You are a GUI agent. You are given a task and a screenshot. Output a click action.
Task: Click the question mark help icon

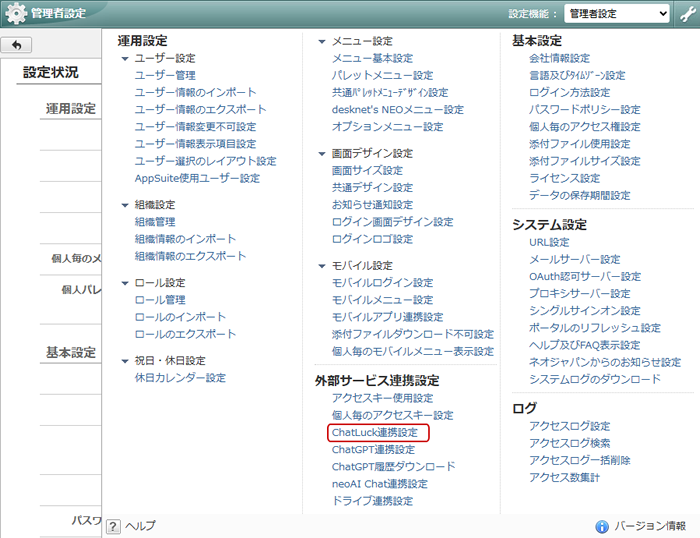pyautogui.click(x=113, y=526)
